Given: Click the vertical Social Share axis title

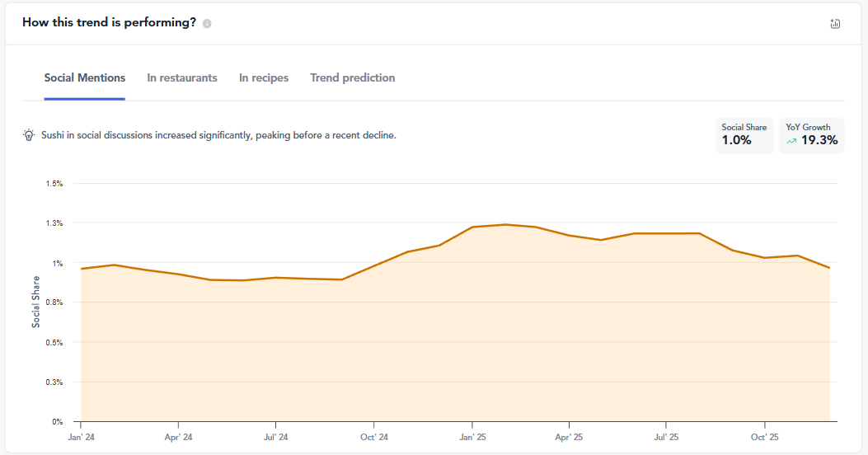Looking at the screenshot, I should pyautogui.click(x=36, y=302).
